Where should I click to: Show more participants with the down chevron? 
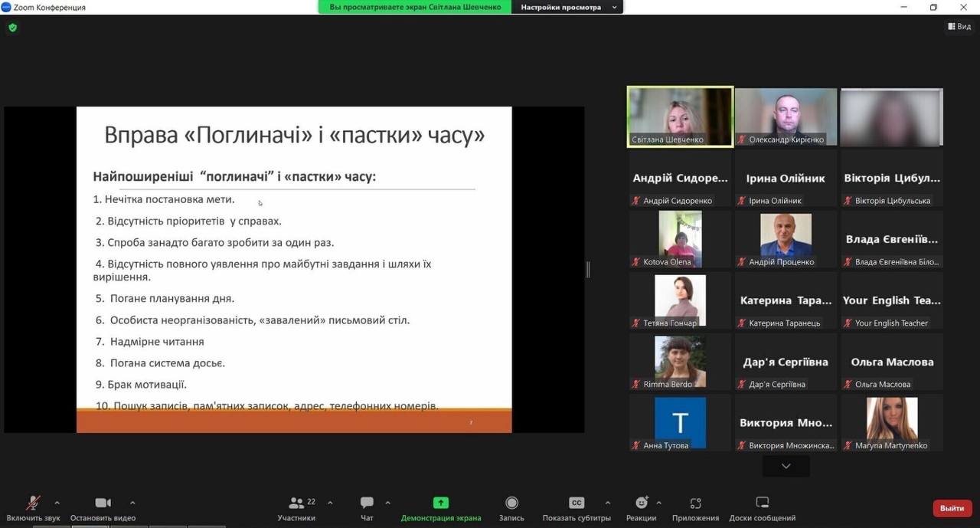pyautogui.click(x=786, y=466)
